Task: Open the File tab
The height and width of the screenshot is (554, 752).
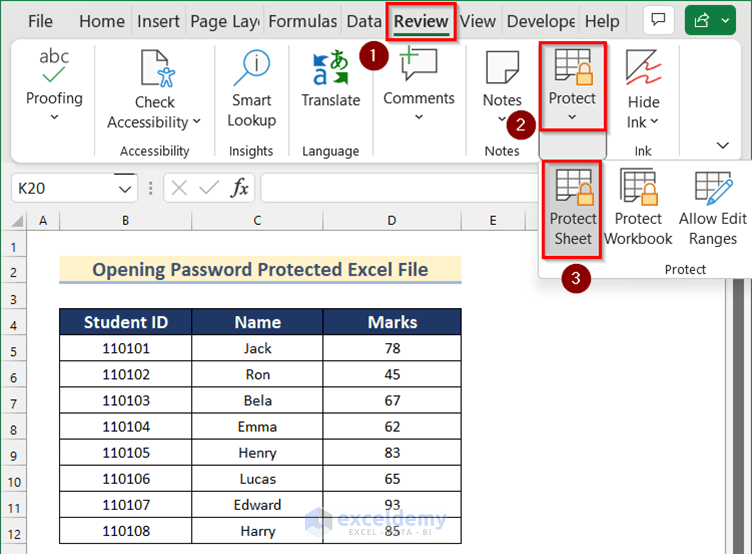Action: [x=40, y=21]
